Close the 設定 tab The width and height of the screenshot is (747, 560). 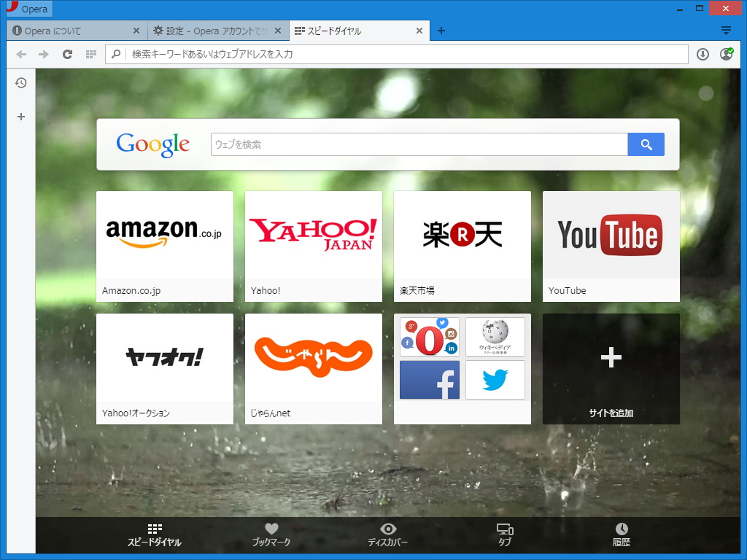tap(278, 31)
